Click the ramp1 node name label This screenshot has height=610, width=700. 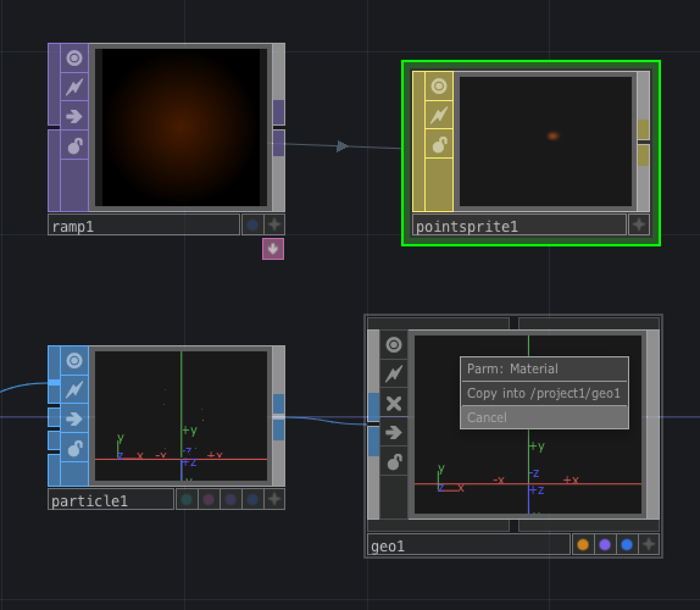coord(144,224)
